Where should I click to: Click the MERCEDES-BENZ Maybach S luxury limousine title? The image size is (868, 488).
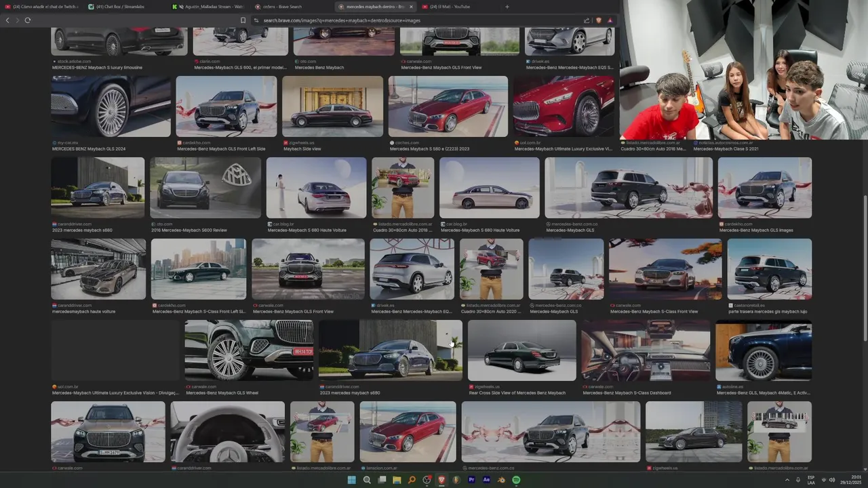coord(97,68)
